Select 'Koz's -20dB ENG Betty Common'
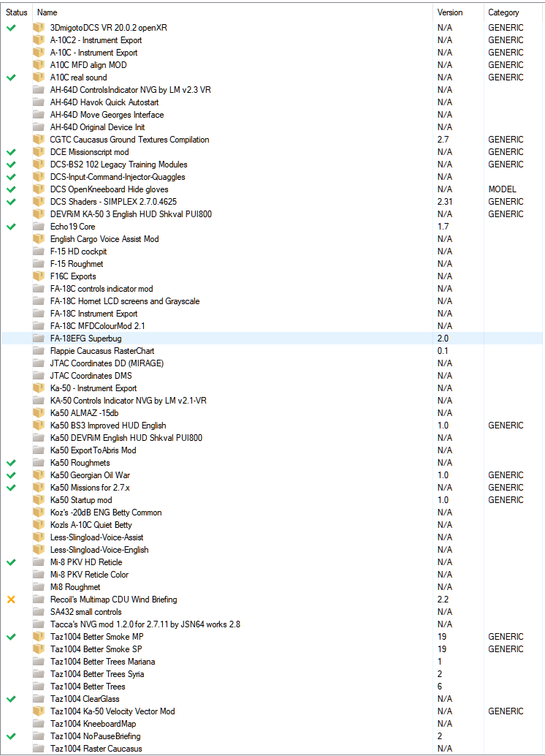Image resolution: width=545 pixels, height=756 pixels. (x=272, y=513)
